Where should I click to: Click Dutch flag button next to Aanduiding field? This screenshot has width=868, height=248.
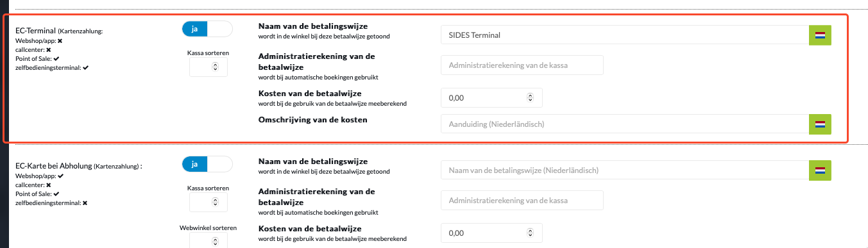(x=820, y=124)
